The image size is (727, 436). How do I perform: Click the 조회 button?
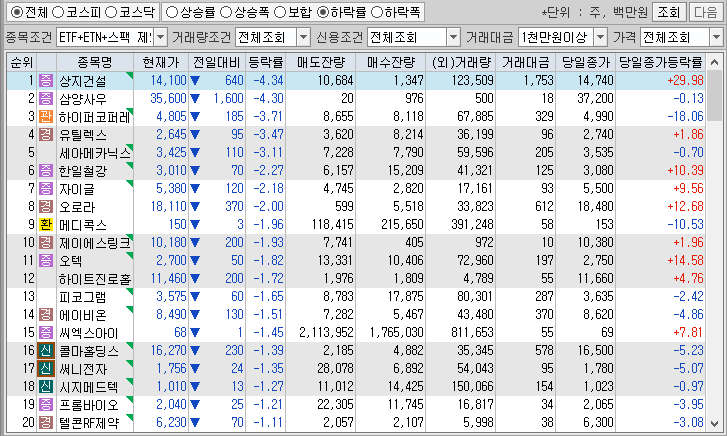click(x=669, y=12)
